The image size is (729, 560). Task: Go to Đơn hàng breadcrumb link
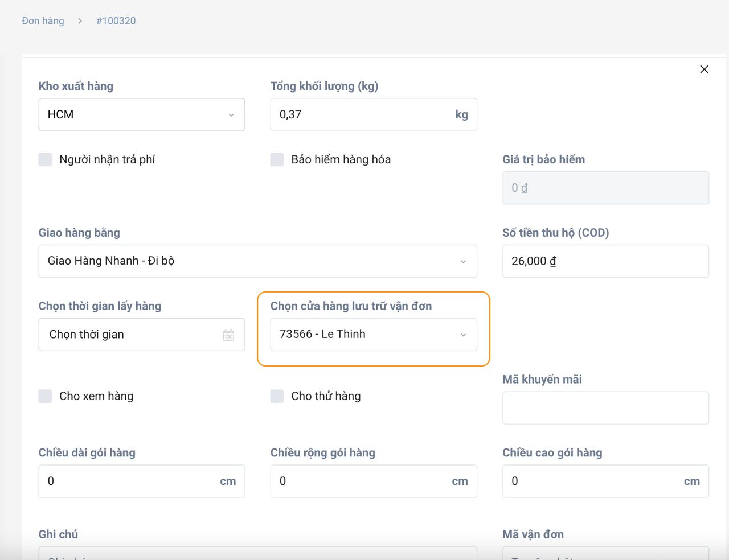click(x=43, y=21)
